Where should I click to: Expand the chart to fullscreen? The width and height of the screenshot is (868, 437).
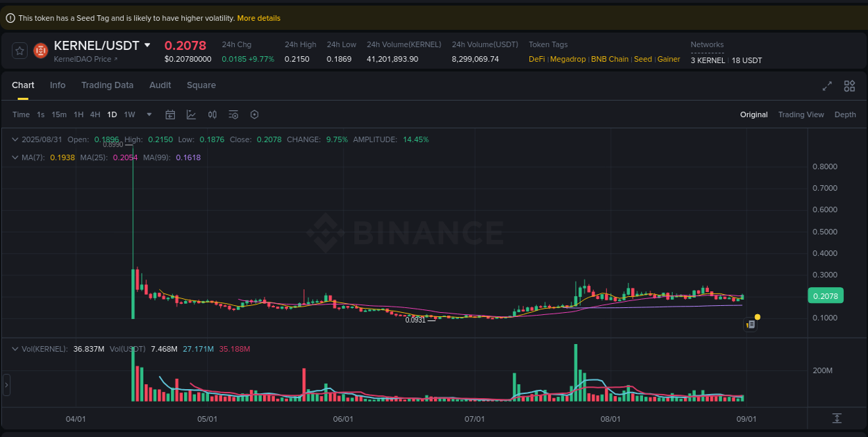coord(826,86)
